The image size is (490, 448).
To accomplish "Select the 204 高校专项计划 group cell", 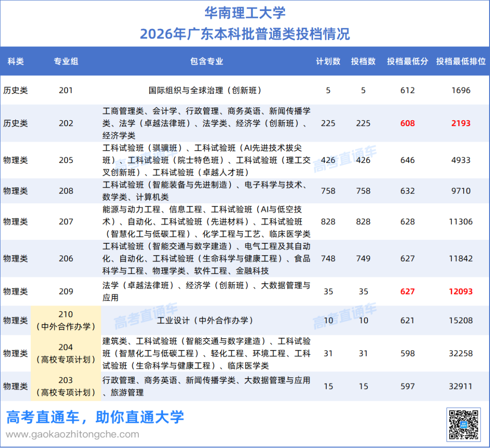I will tap(66, 353).
